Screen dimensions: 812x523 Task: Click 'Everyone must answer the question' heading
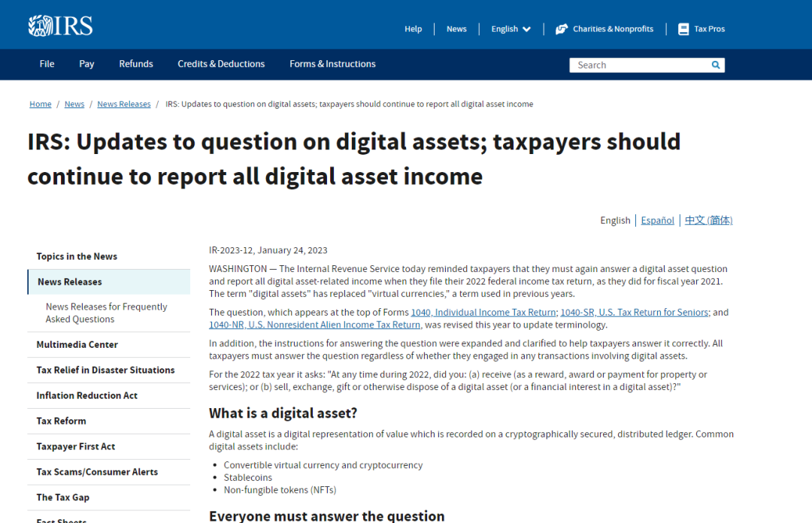[327, 515]
